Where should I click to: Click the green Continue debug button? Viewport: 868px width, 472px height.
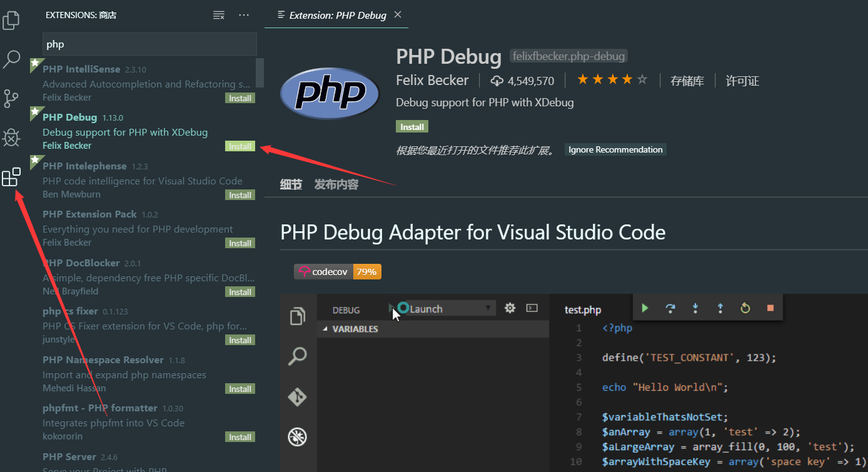coord(645,308)
